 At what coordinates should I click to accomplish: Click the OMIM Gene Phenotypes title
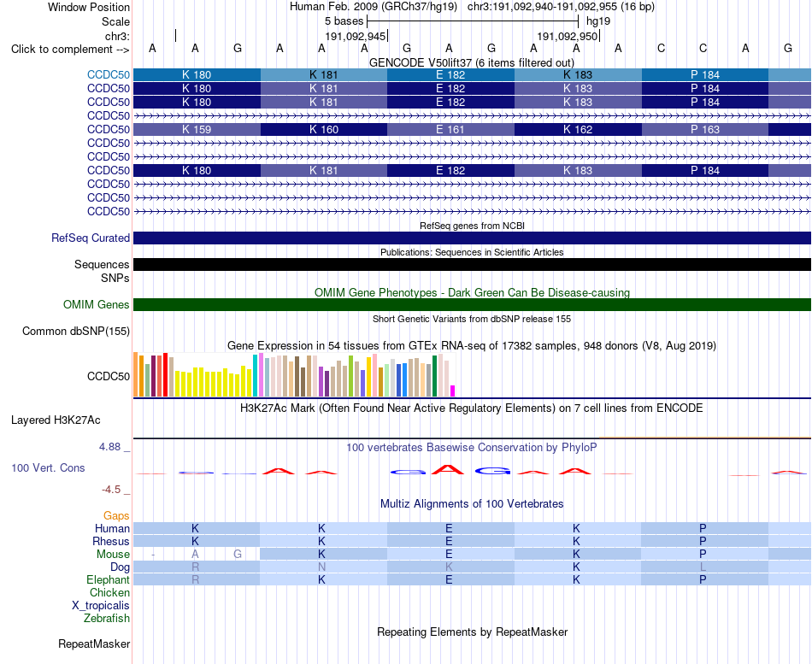472,292
